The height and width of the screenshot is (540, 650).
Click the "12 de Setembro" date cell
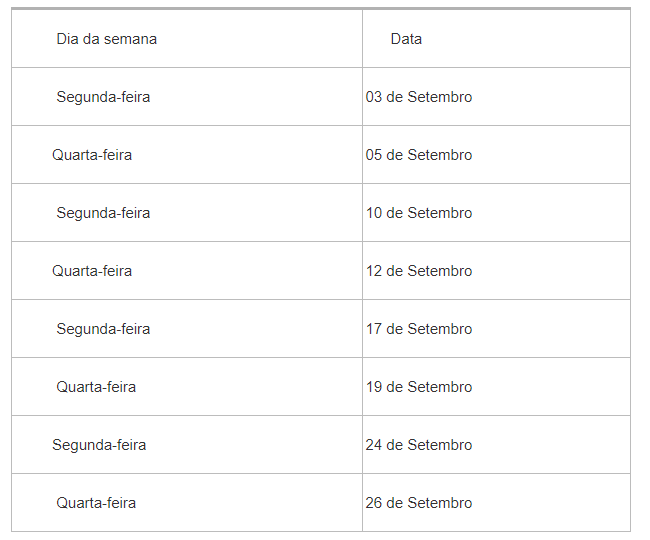[419, 271]
